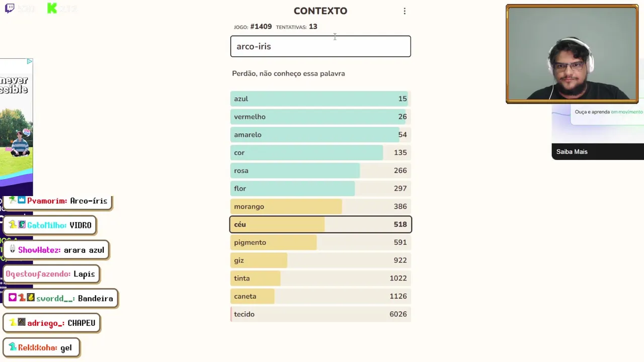644x362 pixels.
Task: Click the tecido guess row
Action: (x=320, y=314)
